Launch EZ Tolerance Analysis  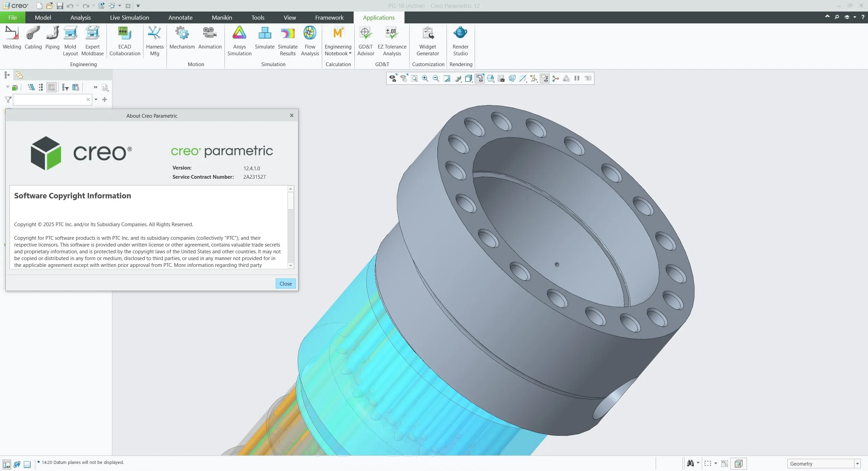click(x=392, y=41)
